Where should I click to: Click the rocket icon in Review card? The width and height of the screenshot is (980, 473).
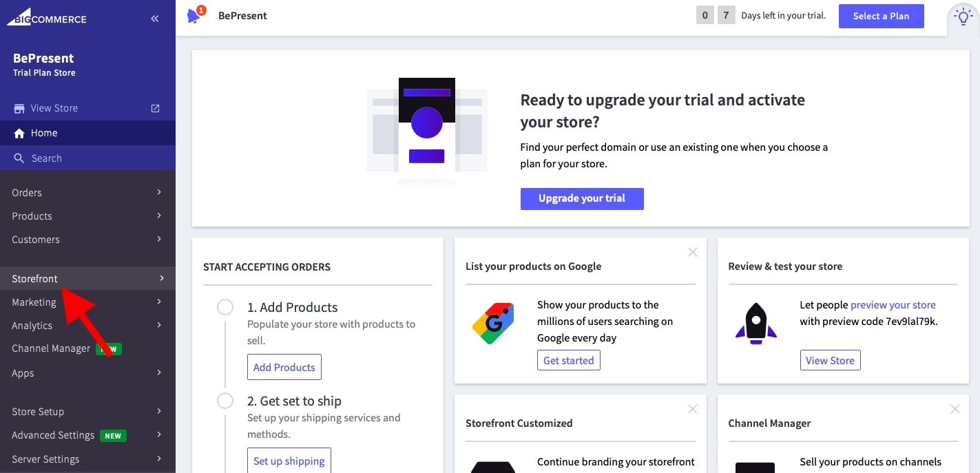point(755,324)
